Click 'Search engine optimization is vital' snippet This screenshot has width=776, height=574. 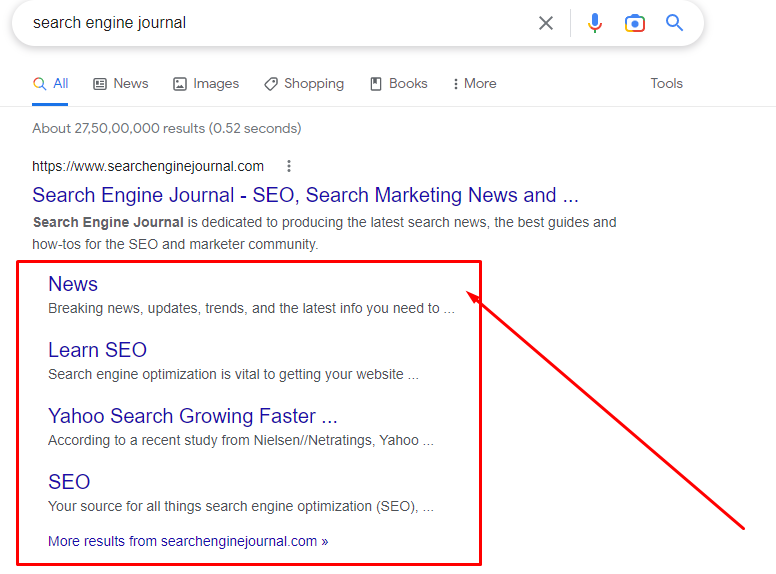(x=233, y=375)
